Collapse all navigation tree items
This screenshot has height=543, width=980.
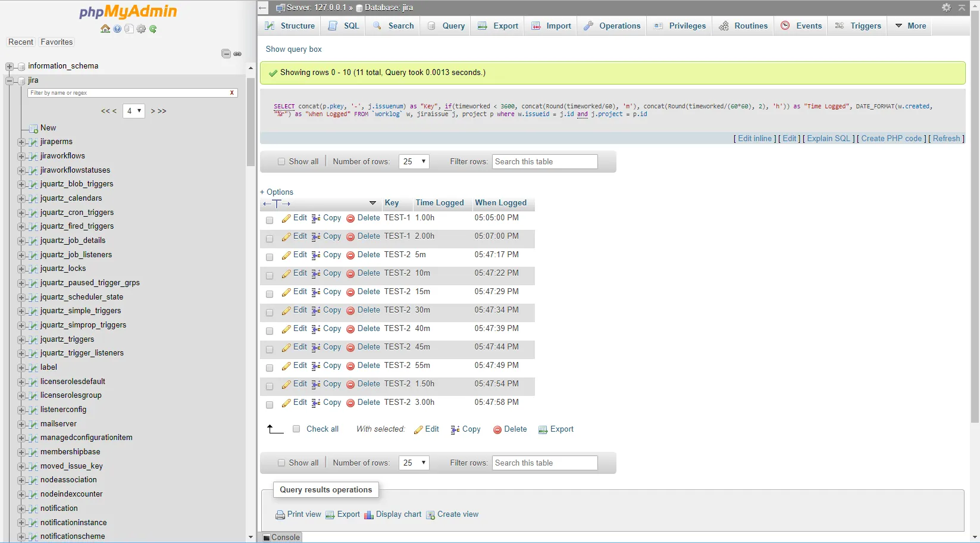(226, 54)
